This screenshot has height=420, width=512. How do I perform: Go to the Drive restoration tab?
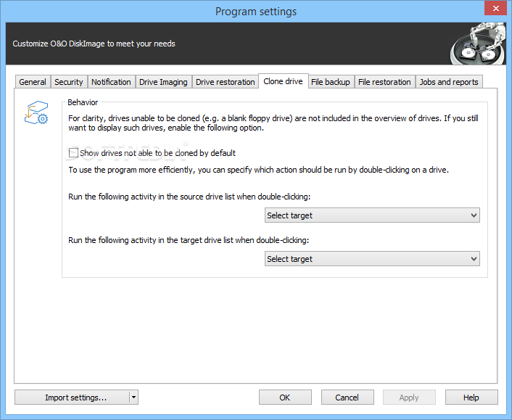click(x=226, y=82)
